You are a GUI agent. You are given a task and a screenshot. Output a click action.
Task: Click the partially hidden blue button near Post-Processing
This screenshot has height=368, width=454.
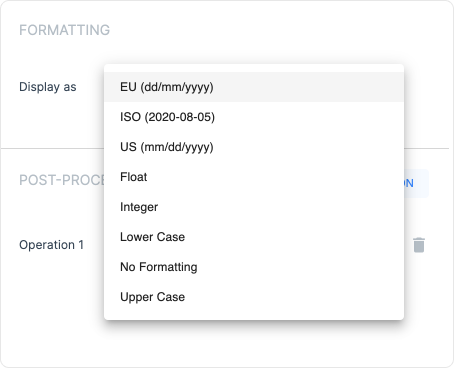(x=416, y=183)
